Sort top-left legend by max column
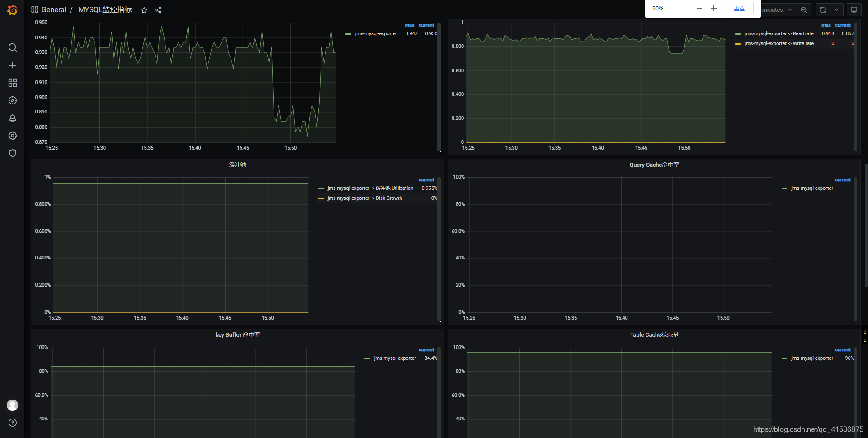 409,25
